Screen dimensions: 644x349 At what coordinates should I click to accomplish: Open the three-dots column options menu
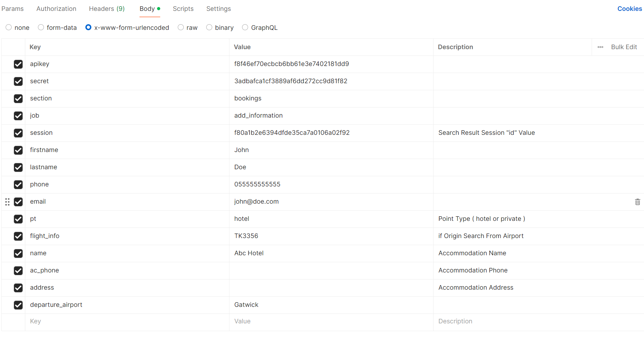pyautogui.click(x=600, y=47)
